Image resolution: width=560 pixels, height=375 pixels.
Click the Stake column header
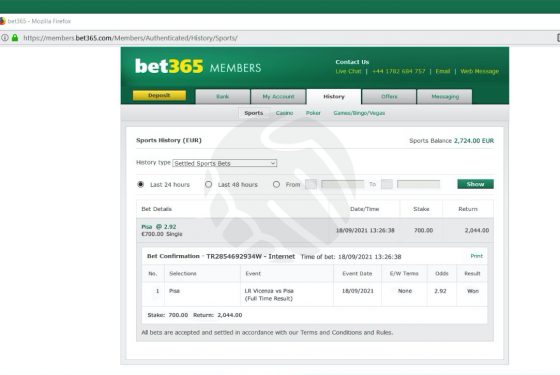[x=421, y=209]
